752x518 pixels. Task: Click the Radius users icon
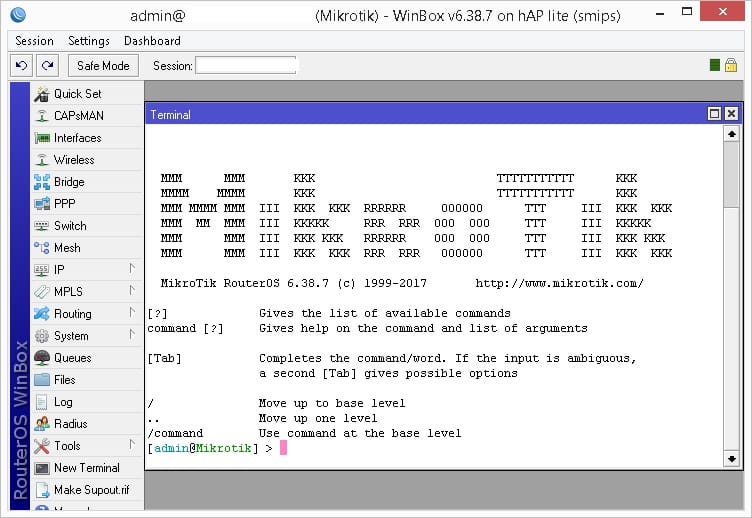tap(42, 424)
